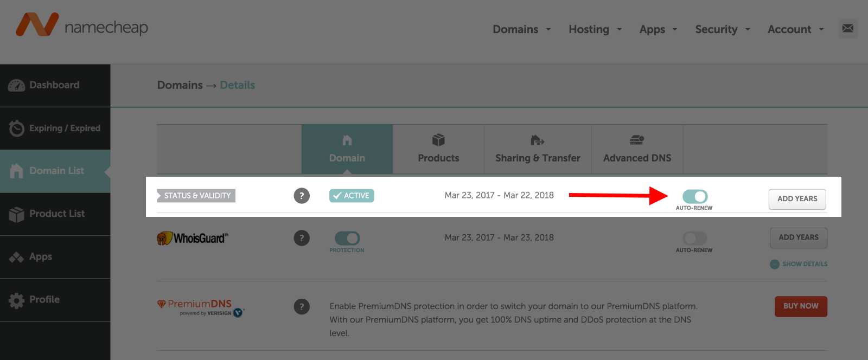Click Buy Now for PremiumDNS
The image size is (868, 360).
point(801,306)
